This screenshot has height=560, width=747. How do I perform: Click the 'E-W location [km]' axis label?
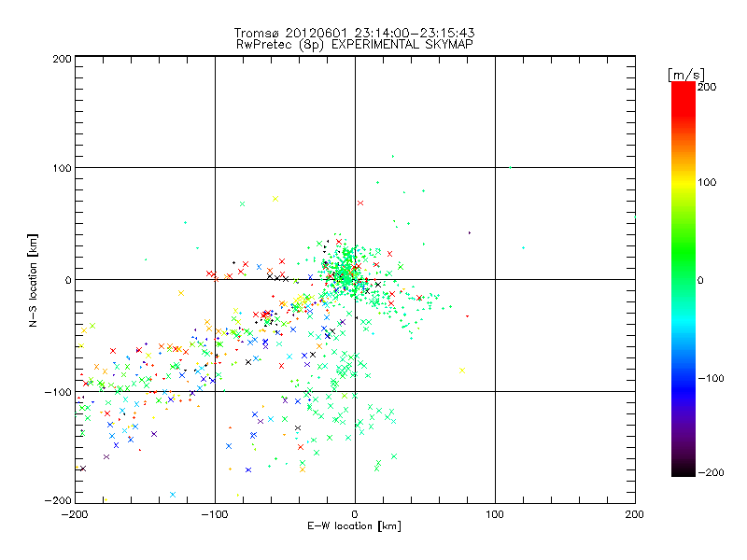pyautogui.click(x=354, y=526)
